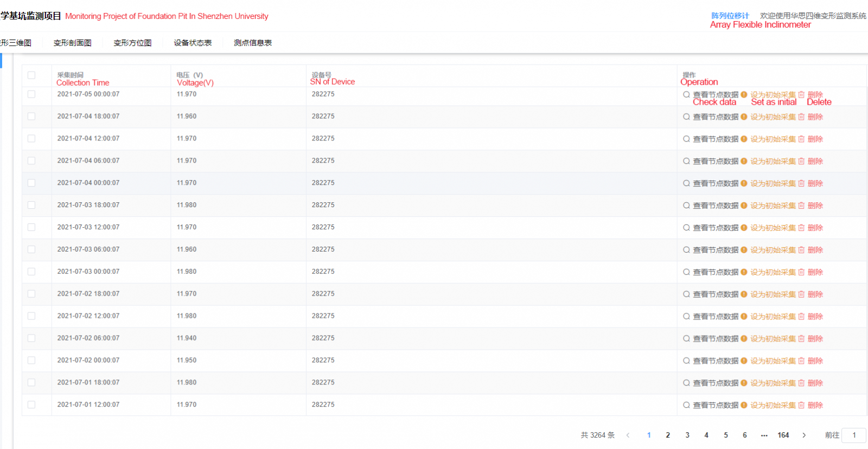Click 共 3264 条 total count text

tap(597, 435)
